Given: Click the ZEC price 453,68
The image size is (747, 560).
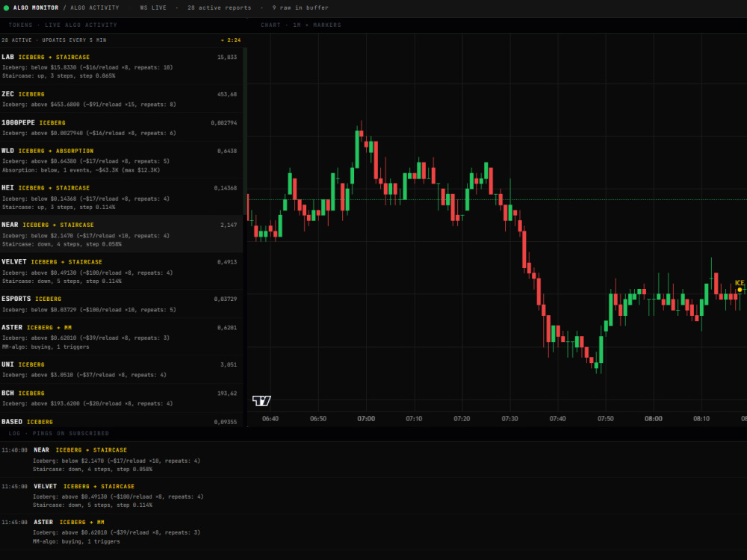Looking at the screenshot, I should (x=227, y=94).
